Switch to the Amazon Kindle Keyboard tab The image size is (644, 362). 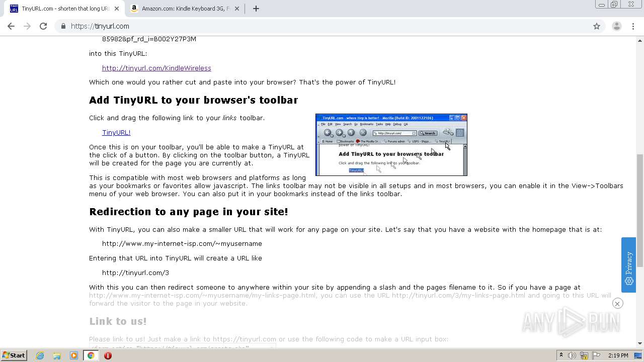point(185,9)
